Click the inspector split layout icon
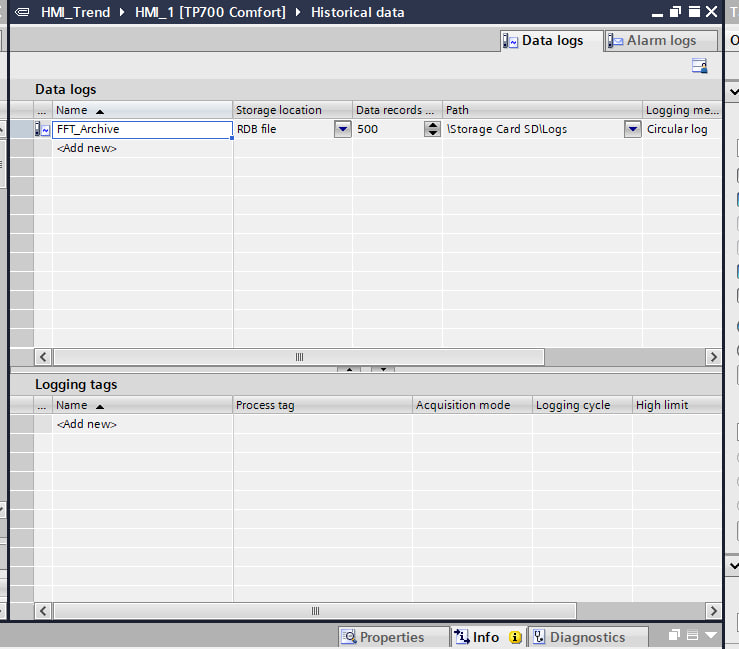739x649 pixels. pos(693,636)
